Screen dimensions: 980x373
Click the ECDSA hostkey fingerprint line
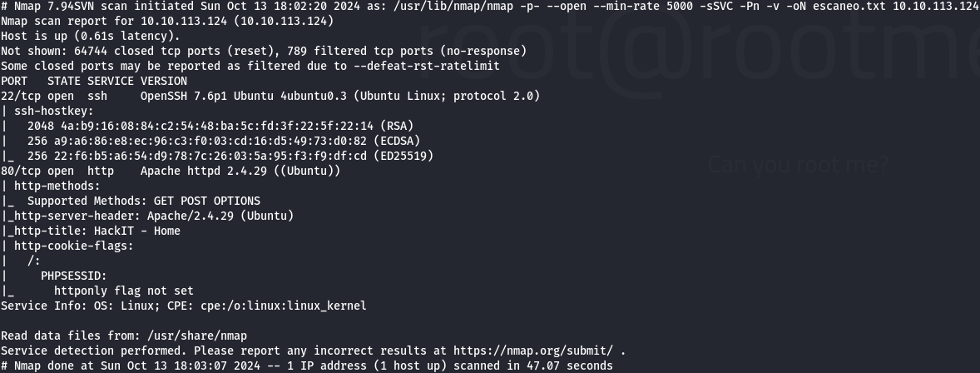point(206,141)
